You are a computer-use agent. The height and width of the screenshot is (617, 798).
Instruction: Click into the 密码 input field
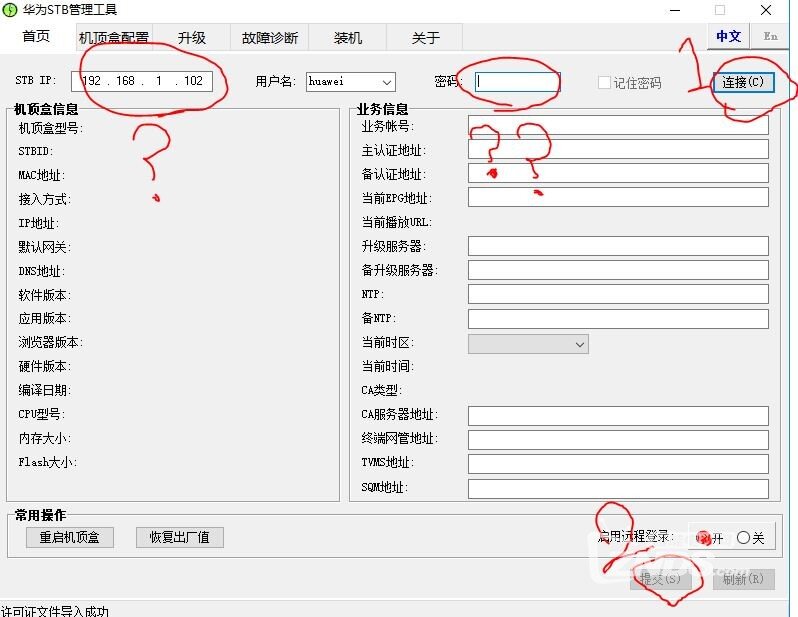tap(517, 82)
